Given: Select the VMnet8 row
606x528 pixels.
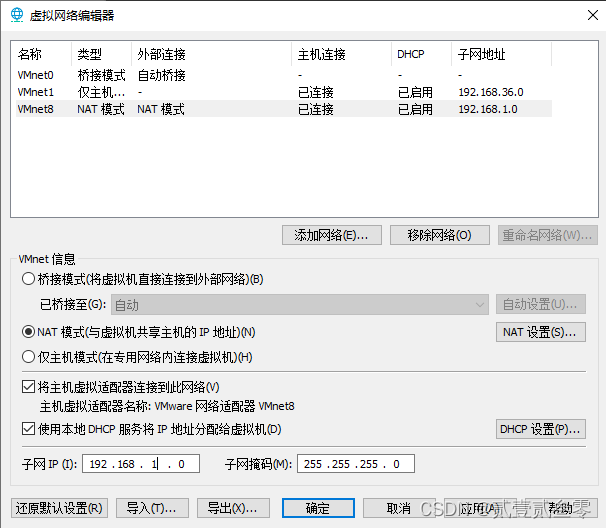Looking at the screenshot, I should (284, 109).
